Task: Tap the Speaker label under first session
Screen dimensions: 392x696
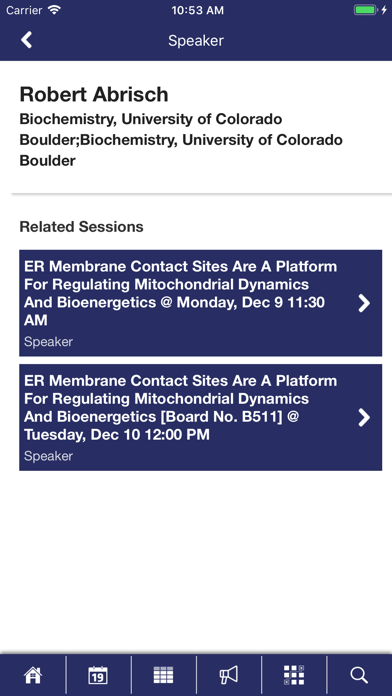Action: click(48, 342)
